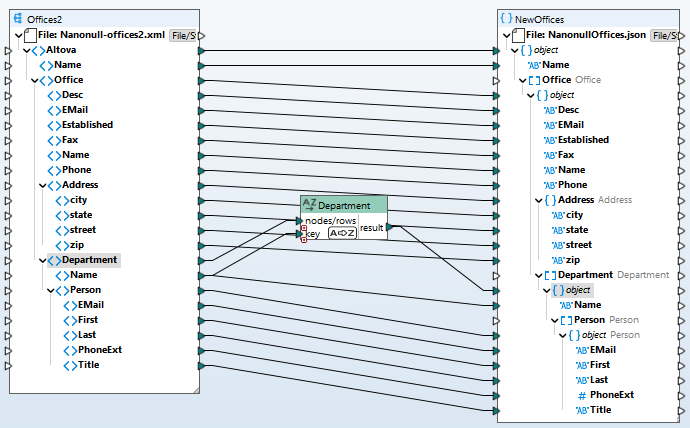This screenshot has height=428, width=690.
Task: Click the number type icon beside PhoneExt
Action: [x=581, y=395]
